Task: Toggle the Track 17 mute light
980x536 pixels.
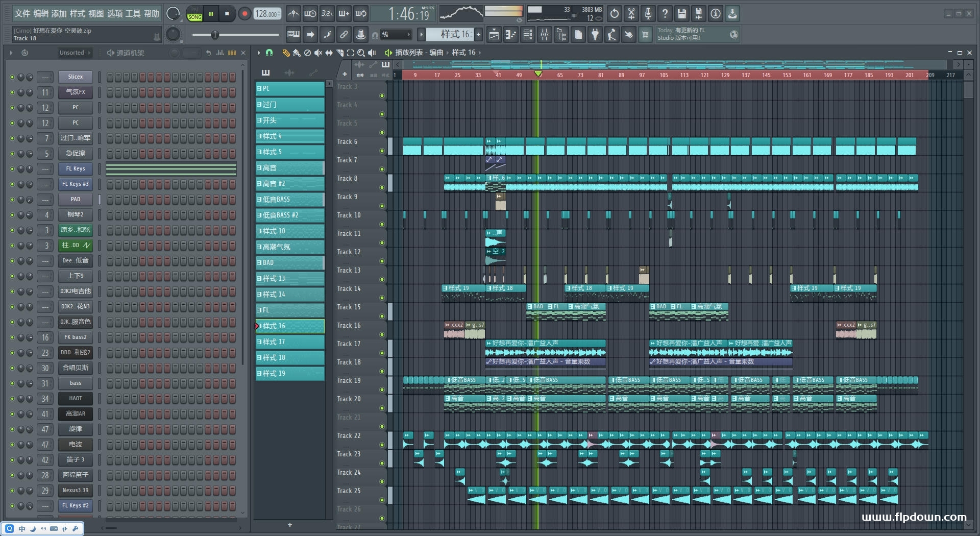Action: click(382, 353)
